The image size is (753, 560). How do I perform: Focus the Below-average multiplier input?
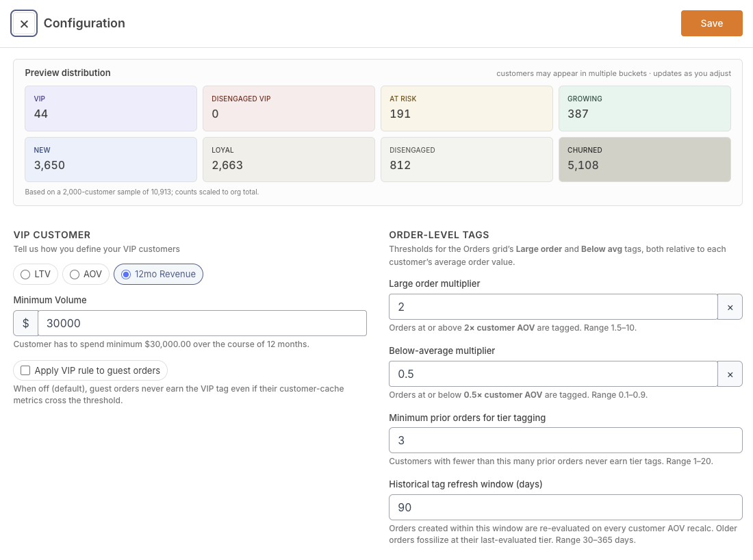tap(553, 374)
